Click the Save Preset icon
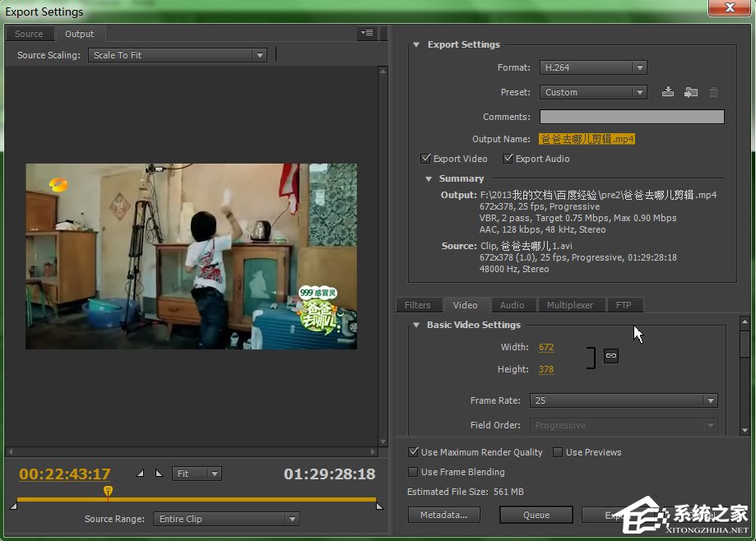The height and width of the screenshot is (541, 756). [x=668, y=92]
